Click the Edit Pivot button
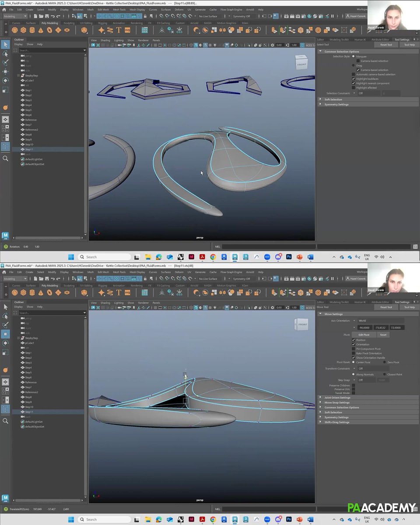The height and width of the screenshot is (525, 420). point(364,335)
